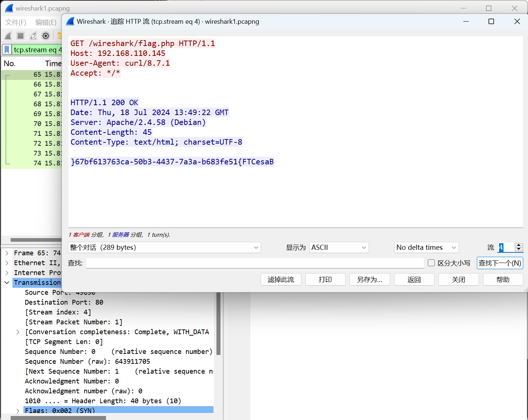Viewport: 528px width, 420px height.
Task: Focus the 查找 search text field
Action: pyautogui.click(x=255, y=263)
